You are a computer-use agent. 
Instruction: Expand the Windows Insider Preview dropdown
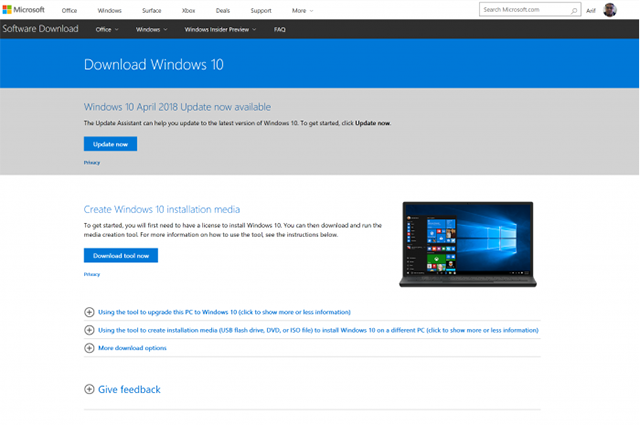coord(220,29)
